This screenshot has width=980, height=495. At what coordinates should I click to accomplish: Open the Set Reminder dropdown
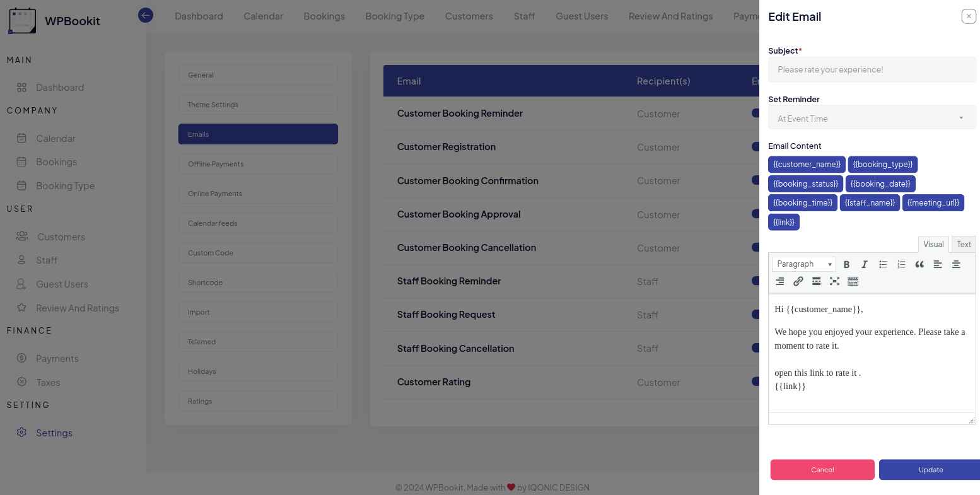(x=872, y=119)
